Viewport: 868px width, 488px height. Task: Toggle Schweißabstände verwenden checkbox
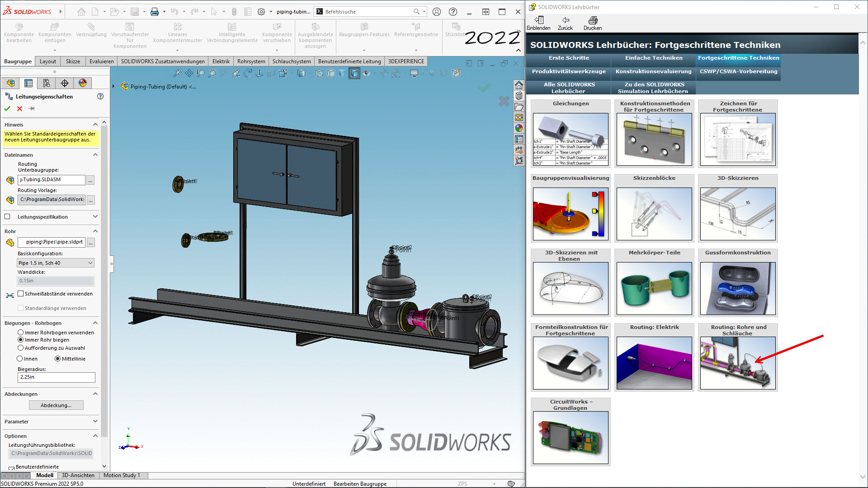tap(20, 294)
